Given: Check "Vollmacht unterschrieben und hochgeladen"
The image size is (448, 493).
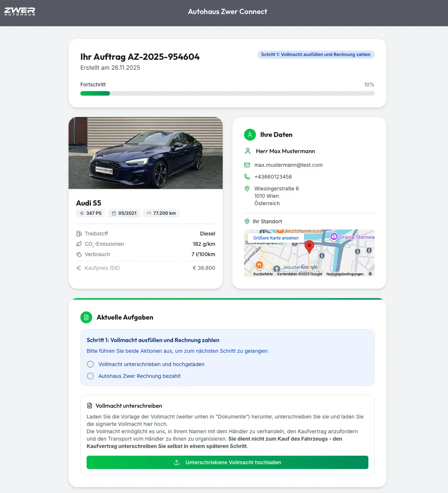Looking at the screenshot, I should 90,364.
